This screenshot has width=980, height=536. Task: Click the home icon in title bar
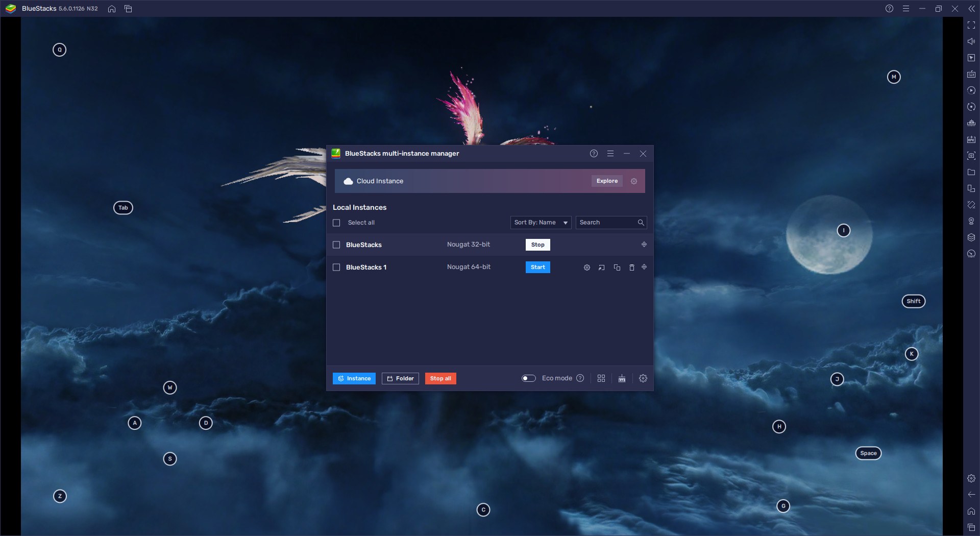pos(112,9)
